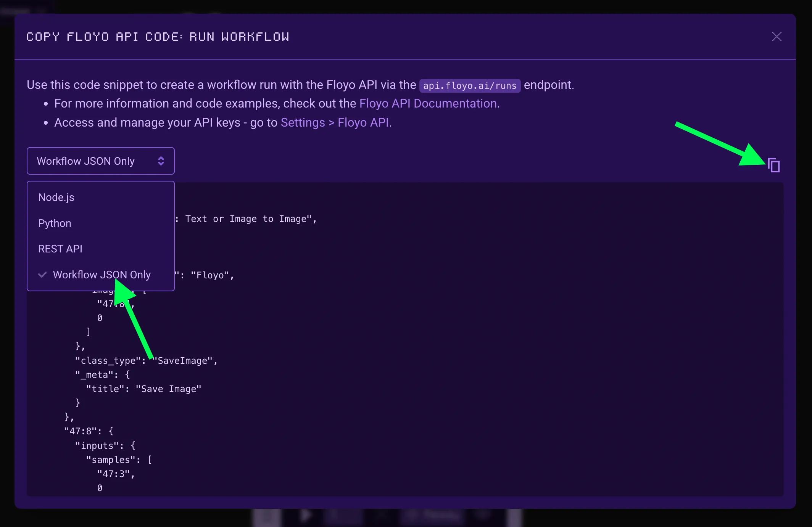Click the "inputs": { code line
812x527 pixels.
[105, 446]
